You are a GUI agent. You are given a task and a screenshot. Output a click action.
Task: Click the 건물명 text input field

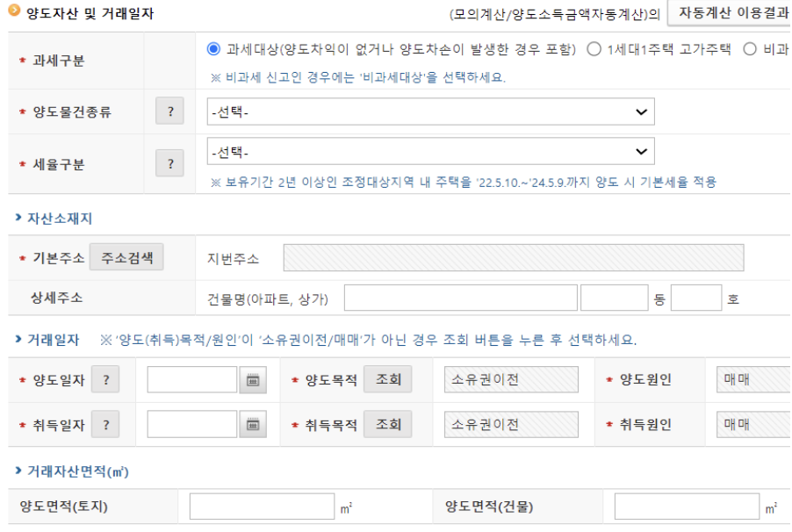coord(460,298)
